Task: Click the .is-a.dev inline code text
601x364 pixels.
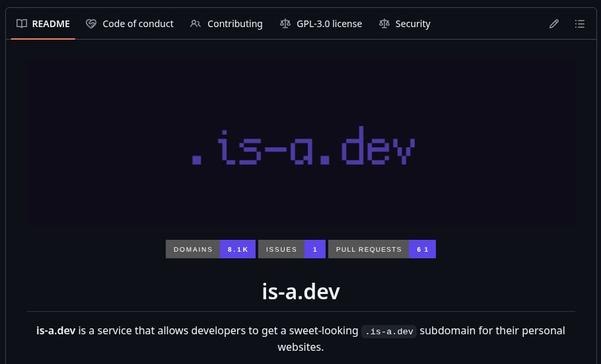Action: [389, 331]
